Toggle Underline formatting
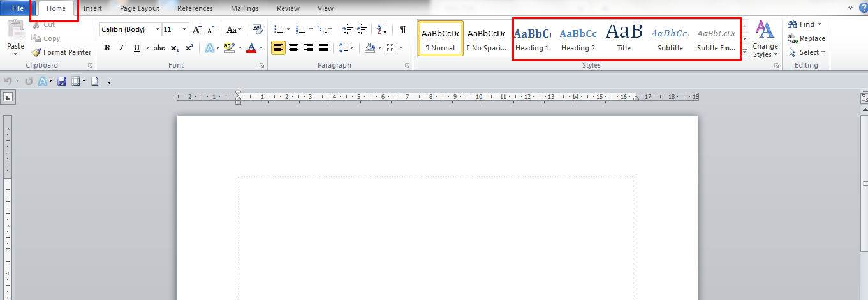 click(x=136, y=48)
